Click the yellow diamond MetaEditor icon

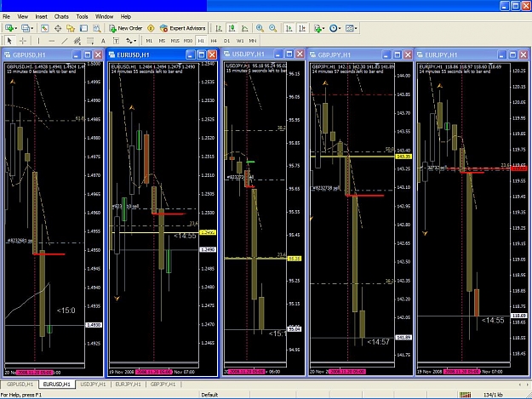click(151, 28)
